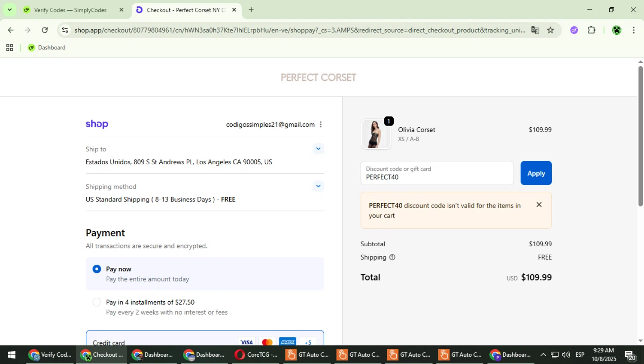This screenshot has height=364, width=644.
Task: Click the Amex card icon
Action: pos(287,342)
